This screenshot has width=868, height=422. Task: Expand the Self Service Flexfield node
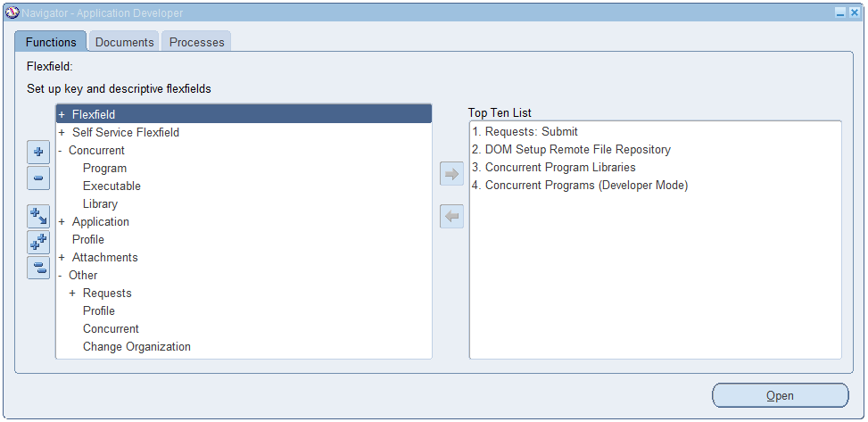click(62, 132)
